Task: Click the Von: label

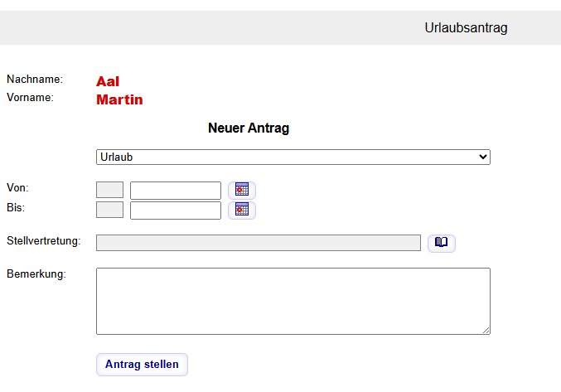Action: click(x=17, y=187)
